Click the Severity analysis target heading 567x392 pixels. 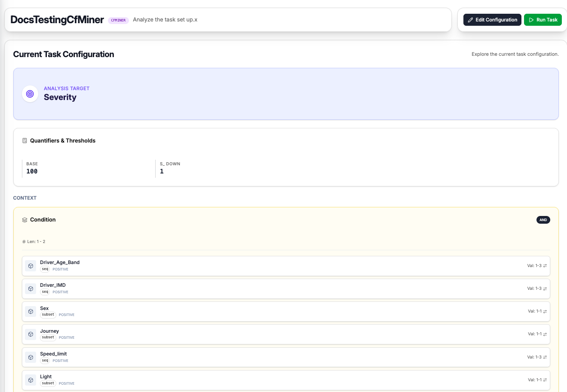click(x=60, y=97)
